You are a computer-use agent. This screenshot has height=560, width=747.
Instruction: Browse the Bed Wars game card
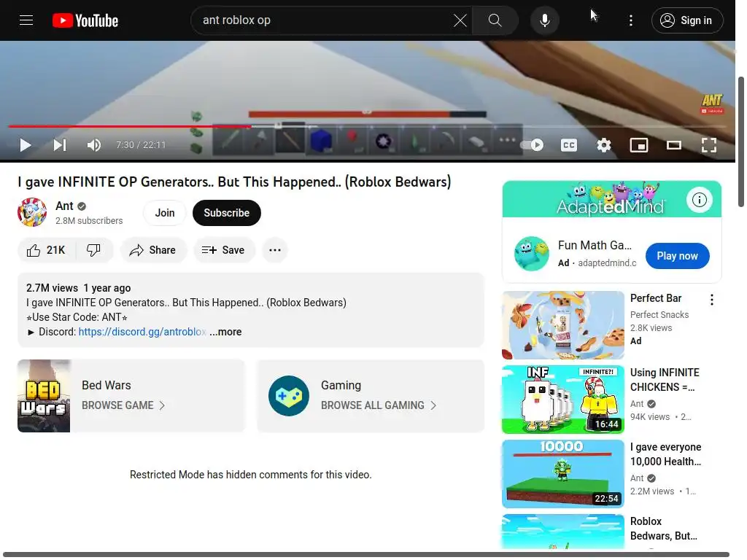tap(131, 396)
